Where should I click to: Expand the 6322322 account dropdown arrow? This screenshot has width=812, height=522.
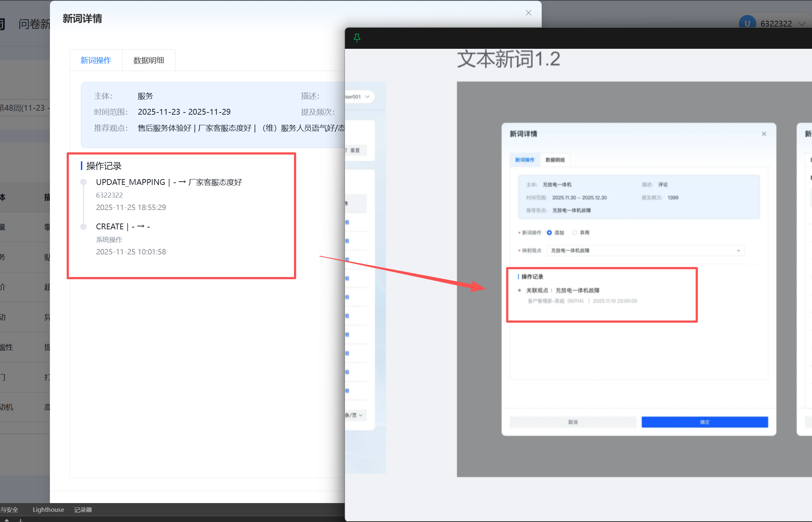tap(801, 24)
